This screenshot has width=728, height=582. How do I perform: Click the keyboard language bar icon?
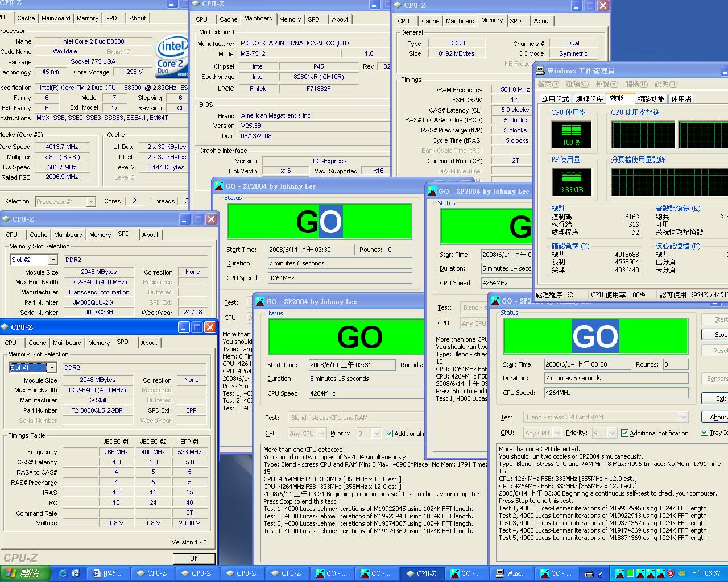(590, 573)
